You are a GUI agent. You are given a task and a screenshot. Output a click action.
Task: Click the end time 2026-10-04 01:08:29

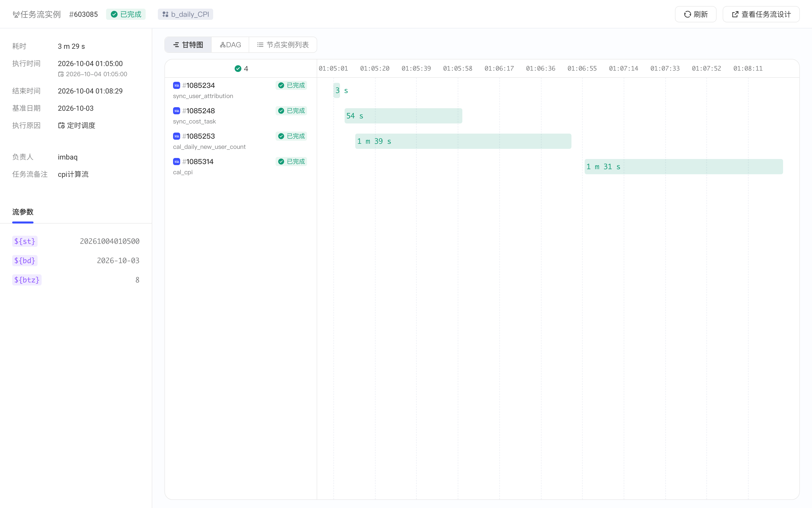tap(90, 91)
